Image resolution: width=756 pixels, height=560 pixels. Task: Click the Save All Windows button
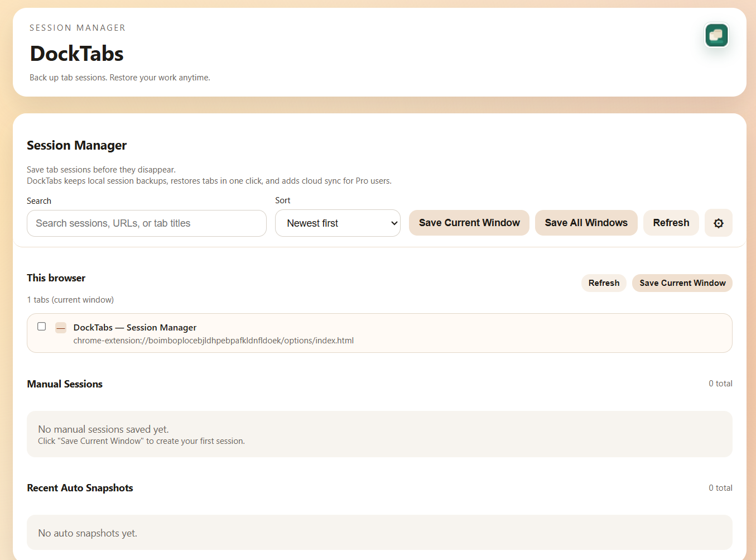point(586,222)
